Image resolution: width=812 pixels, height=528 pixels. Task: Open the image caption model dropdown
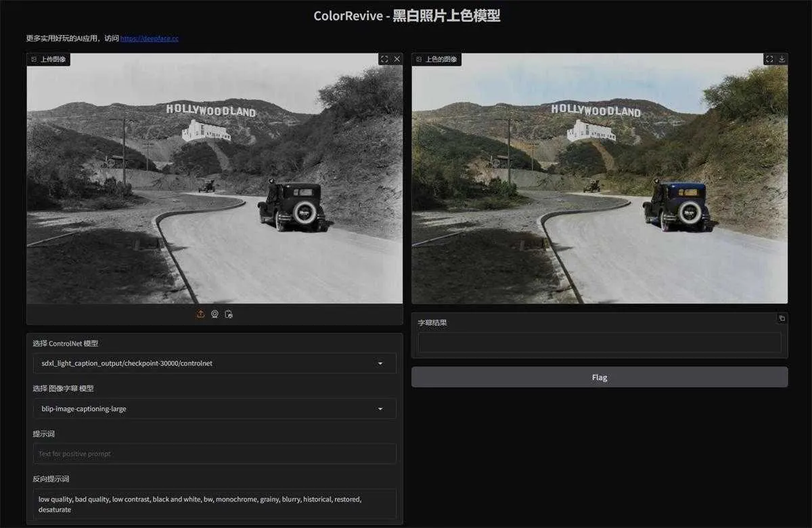point(214,409)
